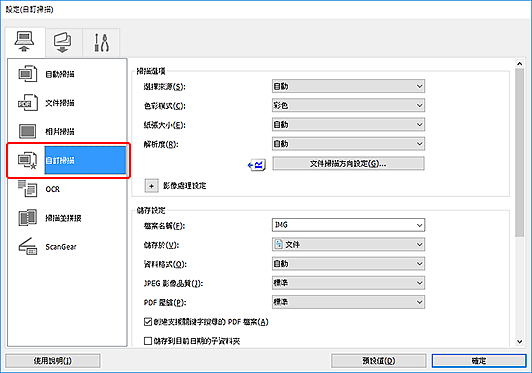Click scrollbar up arrow
This screenshot has width=532, height=373.
tap(519, 63)
